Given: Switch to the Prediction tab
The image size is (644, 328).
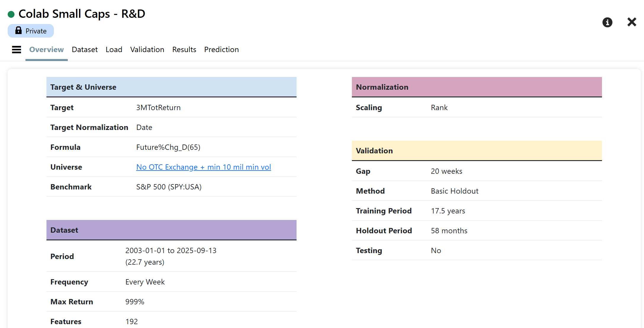Looking at the screenshot, I should point(221,49).
